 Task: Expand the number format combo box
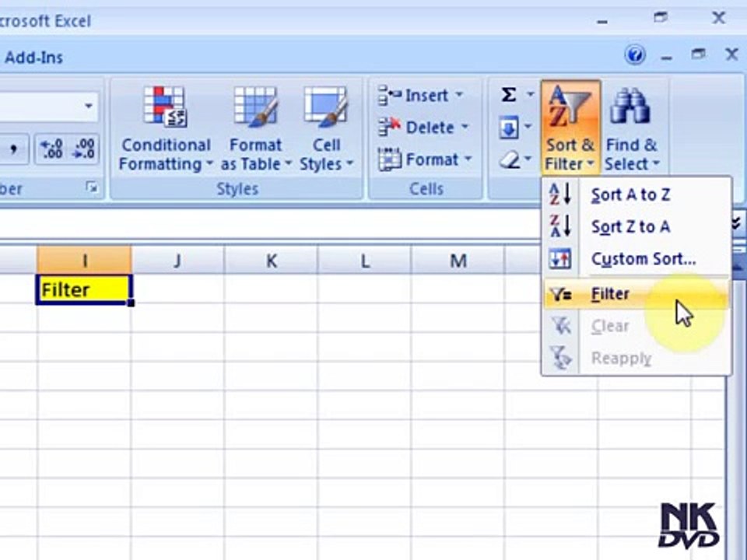(89, 106)
